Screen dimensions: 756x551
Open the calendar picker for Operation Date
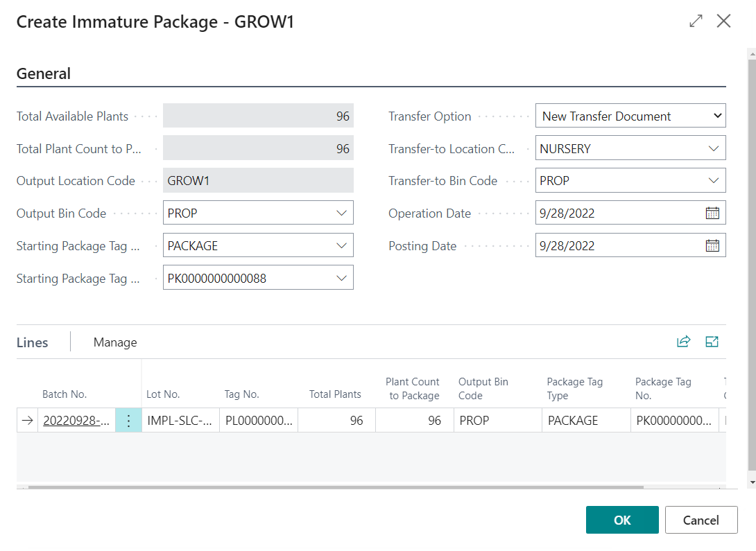(x=713, y=213)
